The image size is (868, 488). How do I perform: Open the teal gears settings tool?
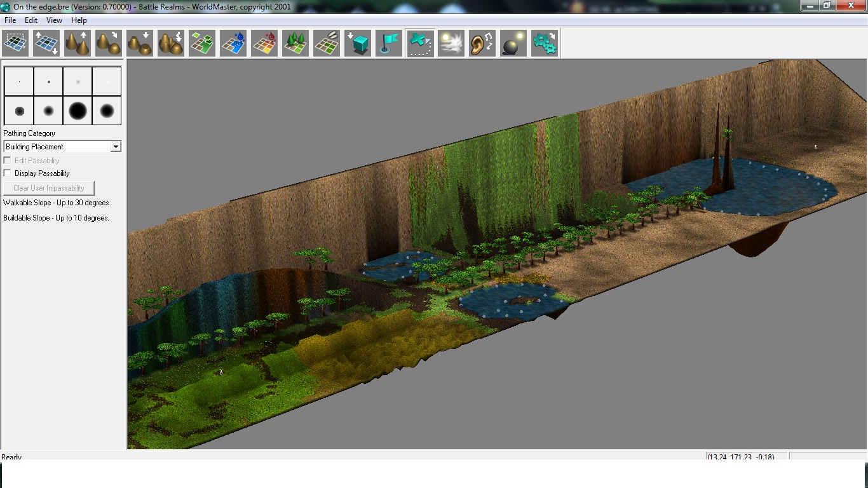point(545,43)
